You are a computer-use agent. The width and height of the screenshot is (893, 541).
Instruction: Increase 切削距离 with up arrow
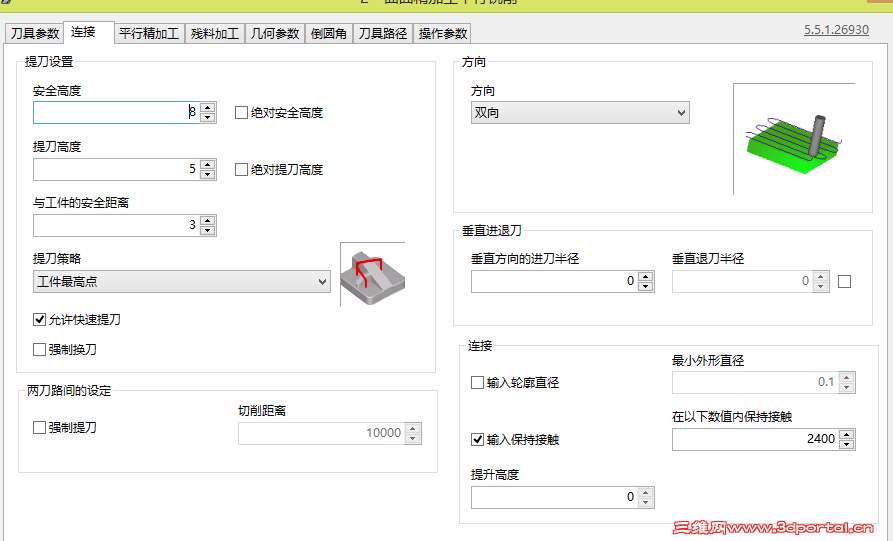[x=413, y=428]
